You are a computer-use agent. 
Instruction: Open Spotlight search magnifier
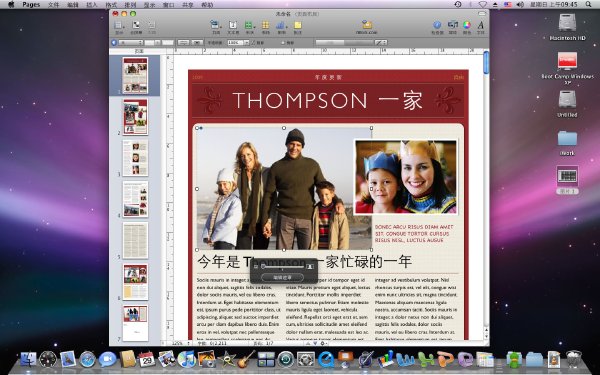point(589,5)
